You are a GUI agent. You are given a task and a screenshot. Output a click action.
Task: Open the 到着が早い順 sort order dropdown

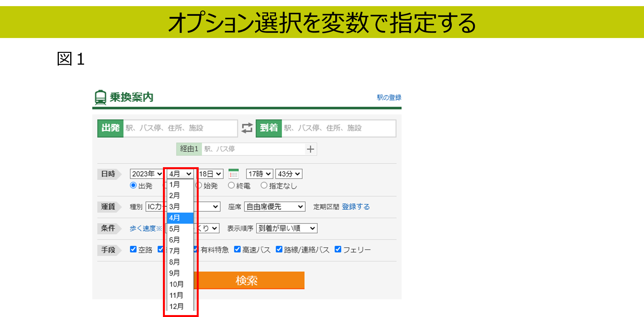click(287, 228)
